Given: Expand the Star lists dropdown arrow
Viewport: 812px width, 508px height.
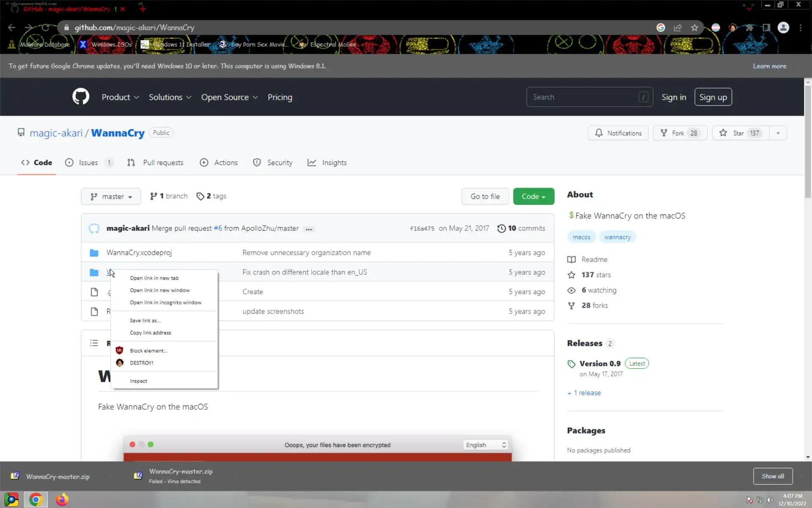Looking at the screenshot, I should pyautogui.click(x=778, y=133).
